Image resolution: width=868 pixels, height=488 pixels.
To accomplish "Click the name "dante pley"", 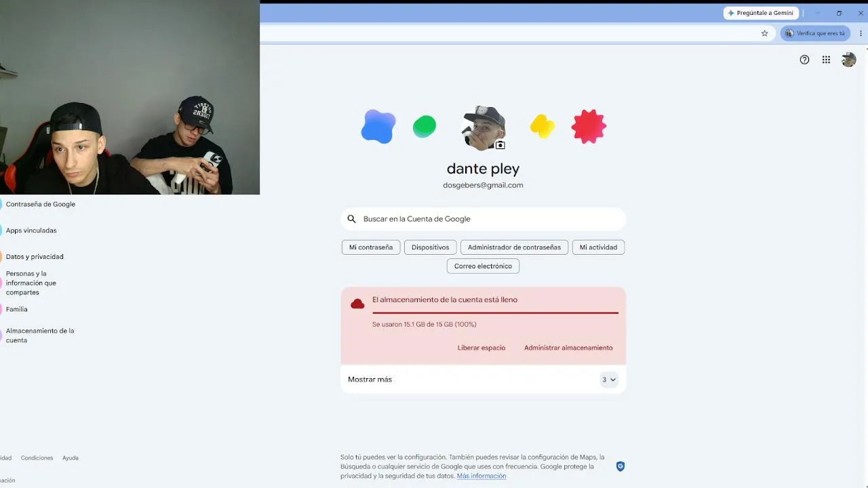I will [483, 168].
